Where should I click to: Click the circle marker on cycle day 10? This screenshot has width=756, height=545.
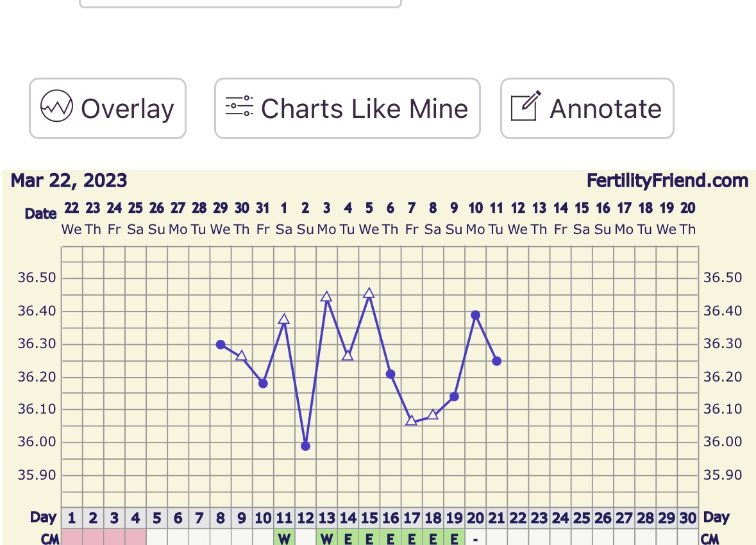[263, 383]
